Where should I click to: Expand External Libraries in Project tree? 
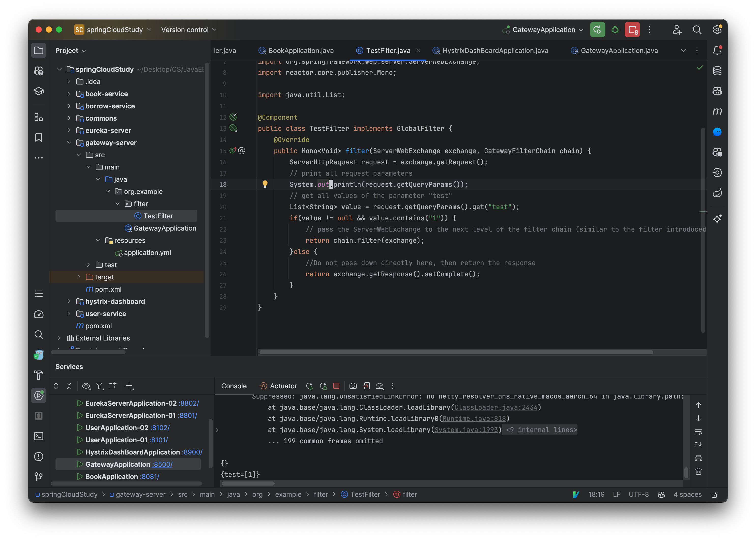coord(59,338)
